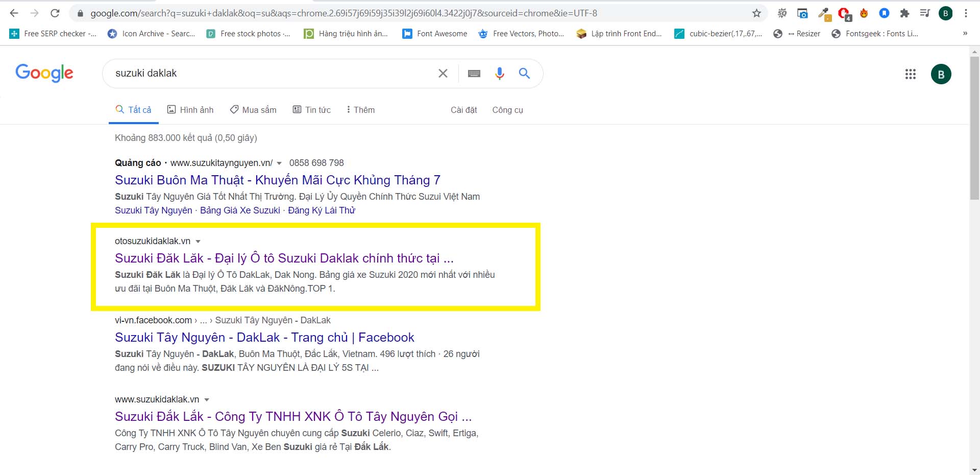Open Đăng Ký Lái Thử sitelink
The height and width of the screenshot is (475, 980).
tap(322, 210)
